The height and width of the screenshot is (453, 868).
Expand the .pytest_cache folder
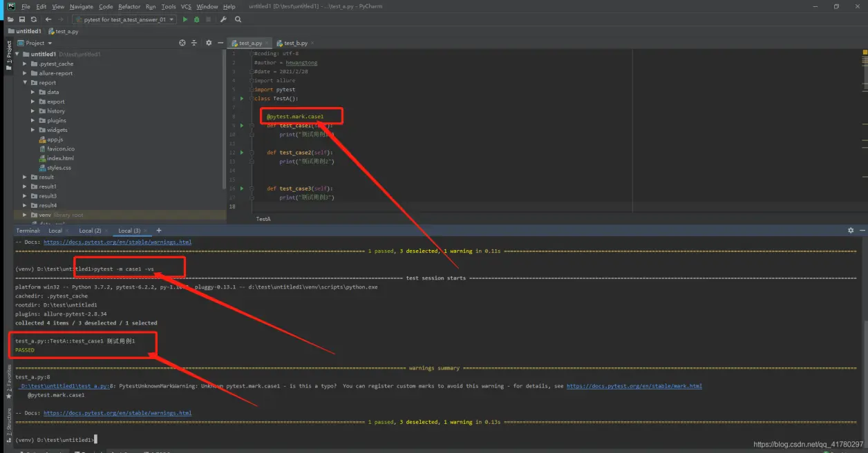(x=25, y=64)
